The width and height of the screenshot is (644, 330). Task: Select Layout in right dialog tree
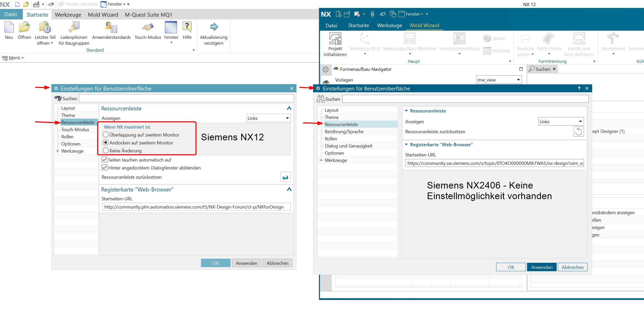(331, 110)
